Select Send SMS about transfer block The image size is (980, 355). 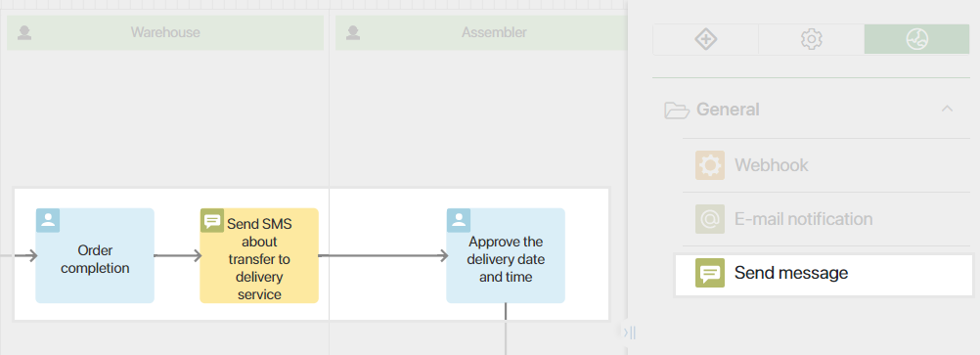(x=259, y=255)
